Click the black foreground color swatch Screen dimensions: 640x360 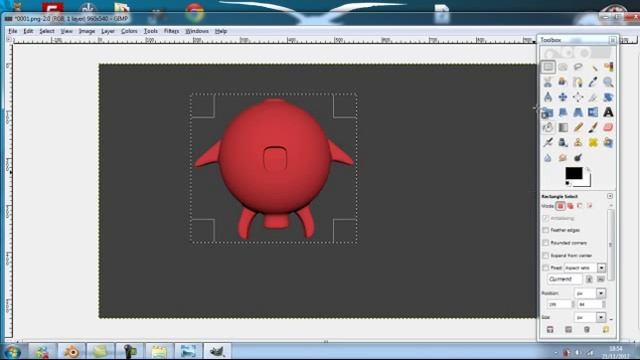point(573,173)
